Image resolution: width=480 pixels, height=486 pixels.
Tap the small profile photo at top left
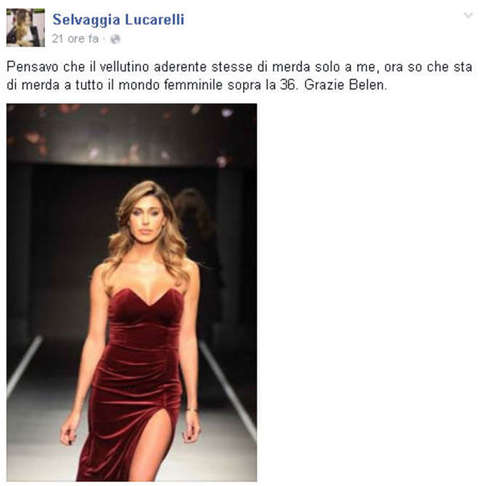pos(26,27)
